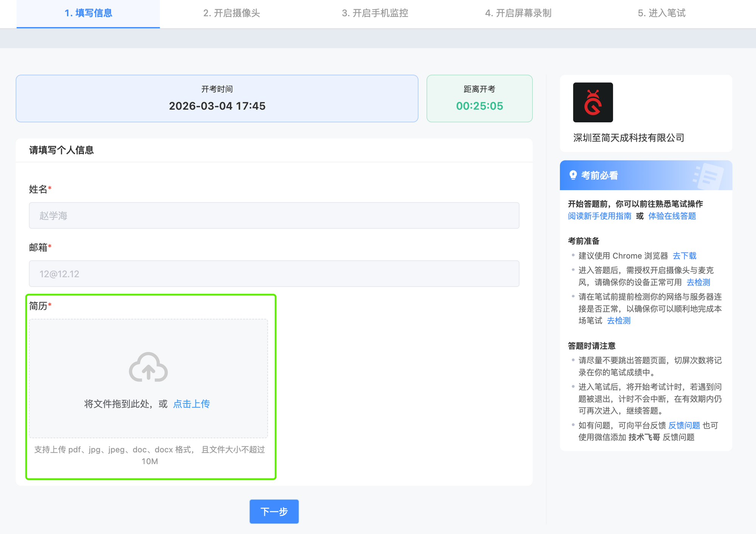Switch to the 2. 开启摄像头 step
The image size is (756, 534).
[231, 13]
